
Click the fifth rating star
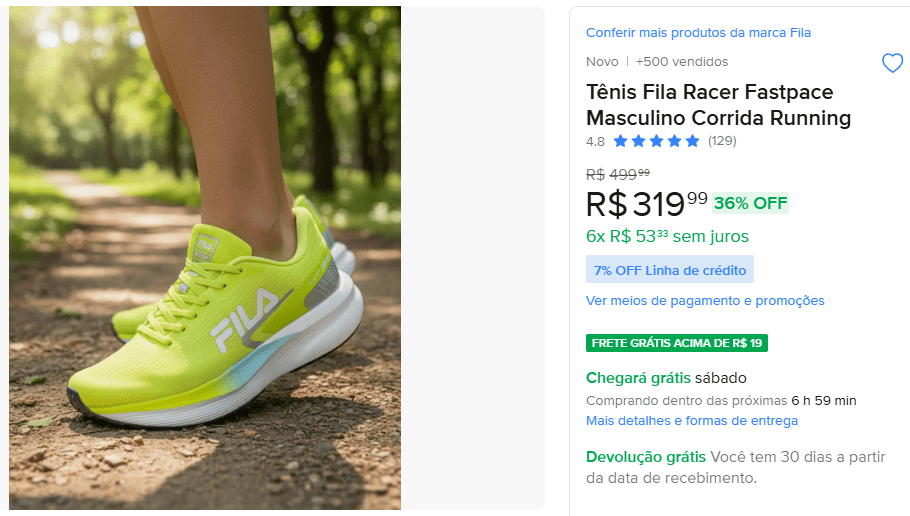(x=692, y=141)
